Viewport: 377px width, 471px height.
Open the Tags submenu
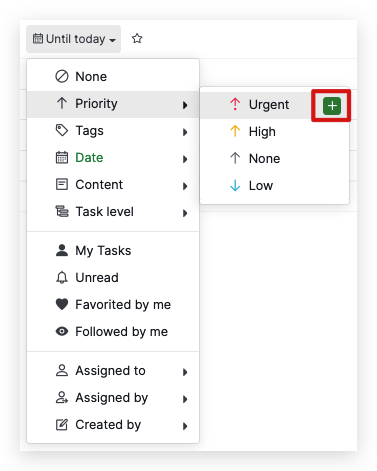coord(113,131)
